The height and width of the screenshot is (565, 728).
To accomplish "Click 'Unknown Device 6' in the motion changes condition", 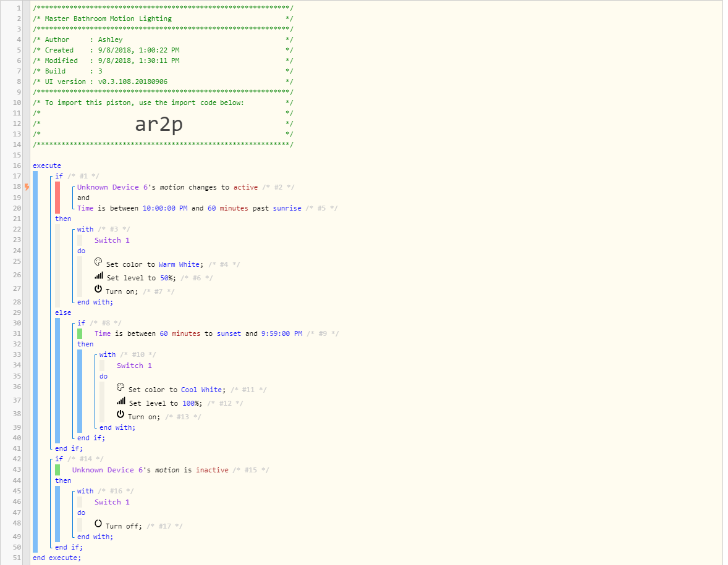I will 112,187.
